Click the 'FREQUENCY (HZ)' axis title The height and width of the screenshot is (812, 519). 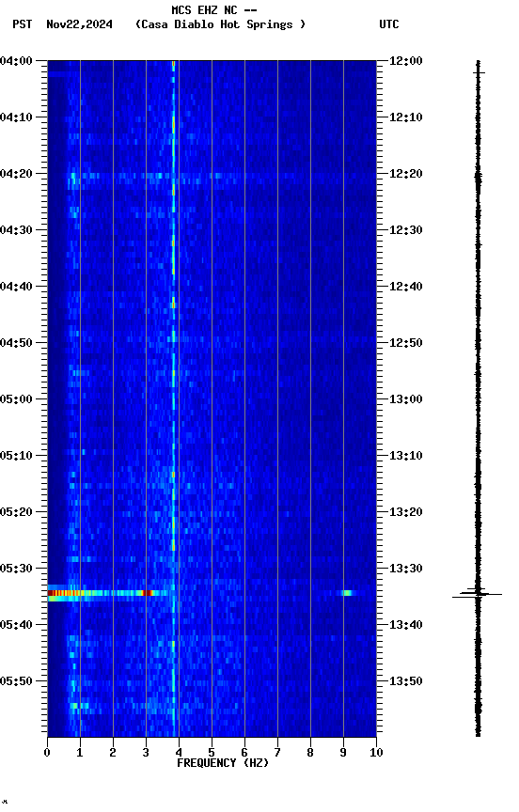[223, 763]
